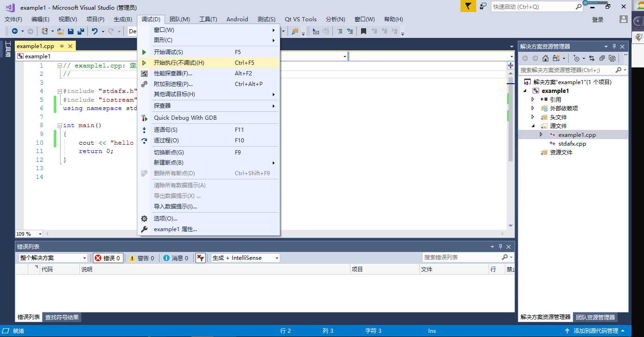This screenshot has height=337, width=644.
Task: Click the New Project toolbar icon
Action: pos(45,31)
